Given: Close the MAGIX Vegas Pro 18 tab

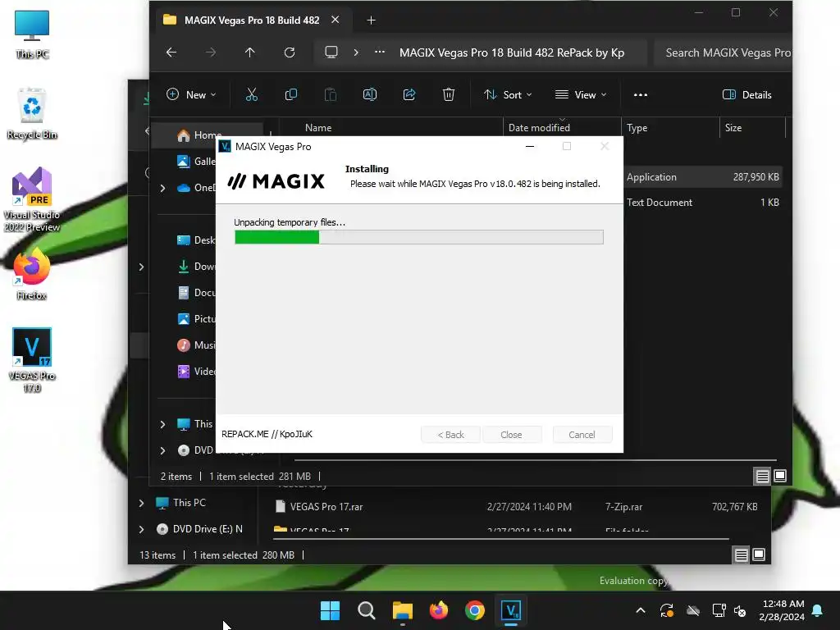Looking at the screenshot, I should [x=335, y=20].
